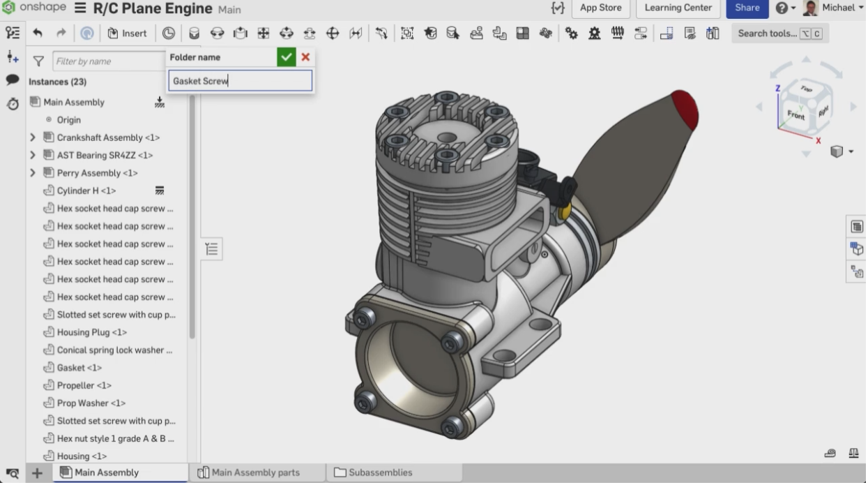The width and height of the screenshot is (868, 485).
Task: Share the R/C Plane Engine document
Action: click(x=747, y=8)
